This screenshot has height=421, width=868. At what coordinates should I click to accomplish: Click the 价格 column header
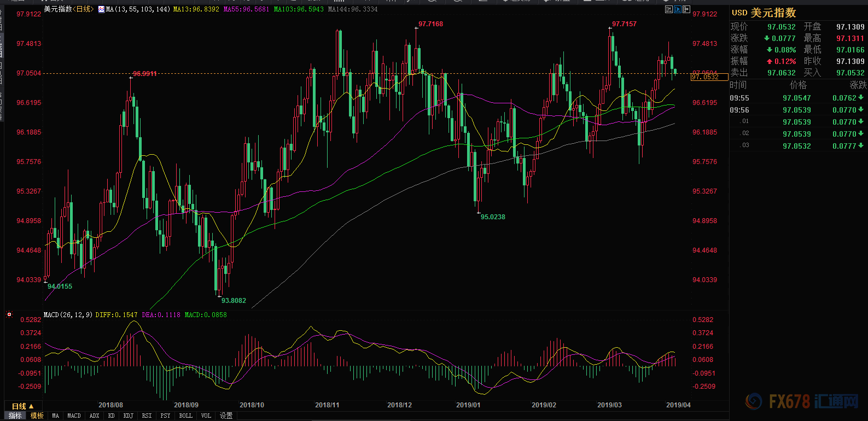798,85
